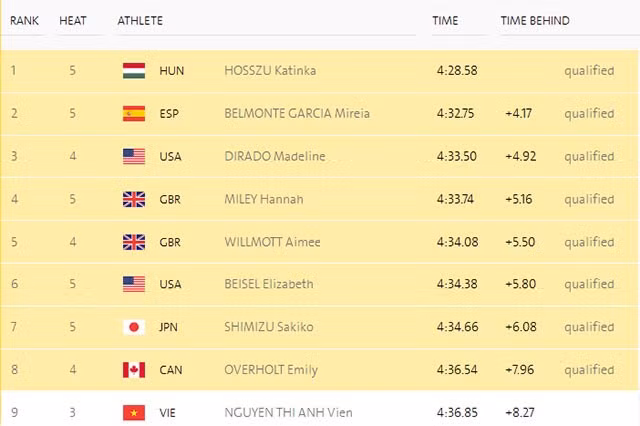Screen dimensions: 640x426
Task: Sort by the RANK column header
Action: pyautogui.click(x=25, y=21)
